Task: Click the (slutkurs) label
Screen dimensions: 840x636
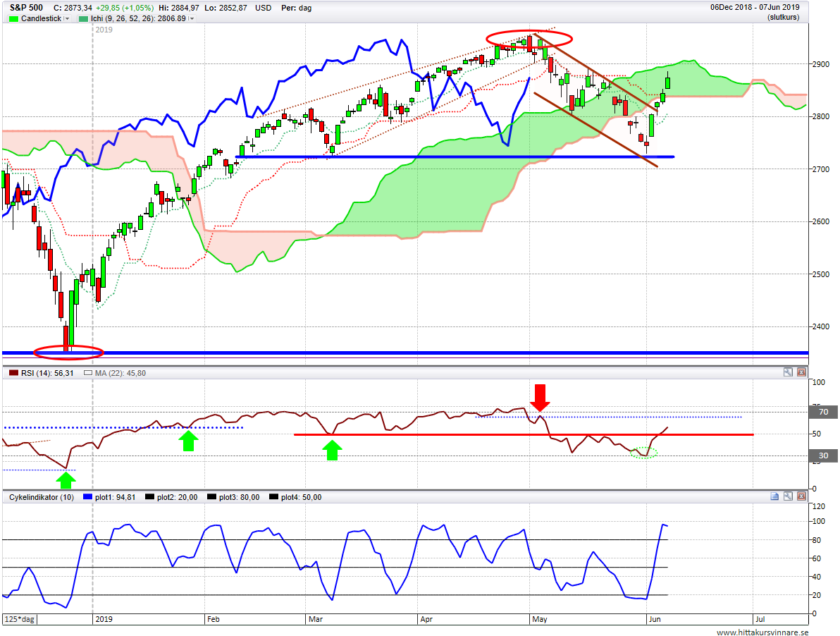Action: pyautogui.click(x=783, y=17)
